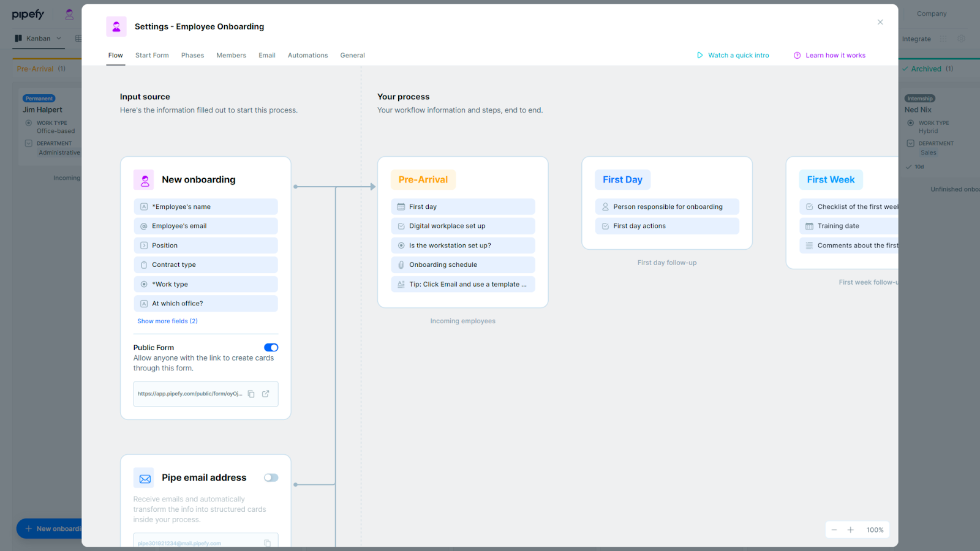Switch to the Start Form tab
The width and height of the screenshot is (980, 551).
pyautogui.click(x=152, y=55)
